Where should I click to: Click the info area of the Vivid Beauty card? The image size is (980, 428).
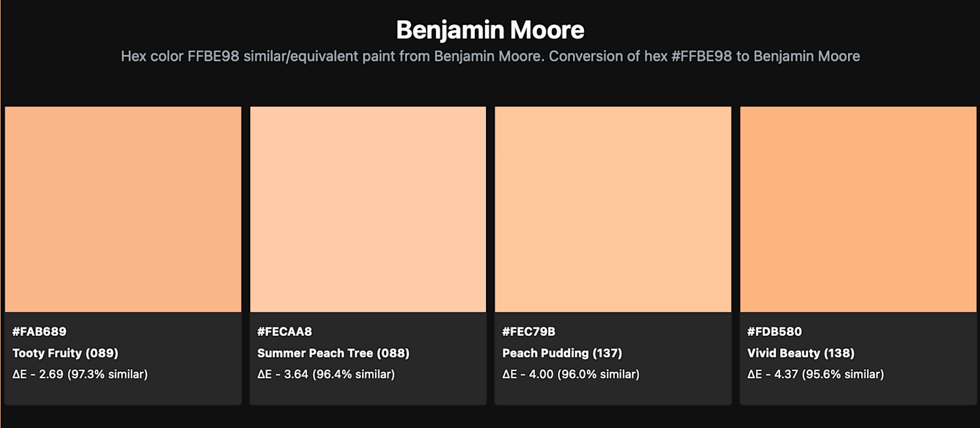click(x=858, y=358)
